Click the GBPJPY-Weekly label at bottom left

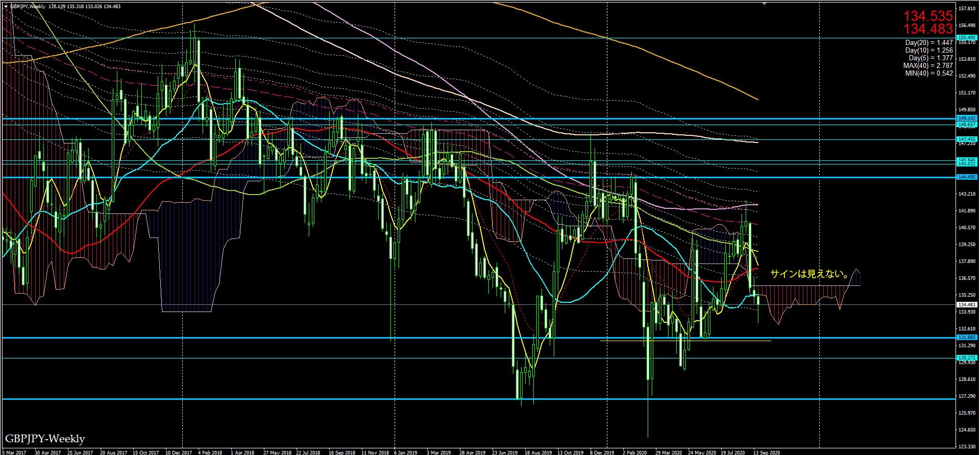point(45,439)
